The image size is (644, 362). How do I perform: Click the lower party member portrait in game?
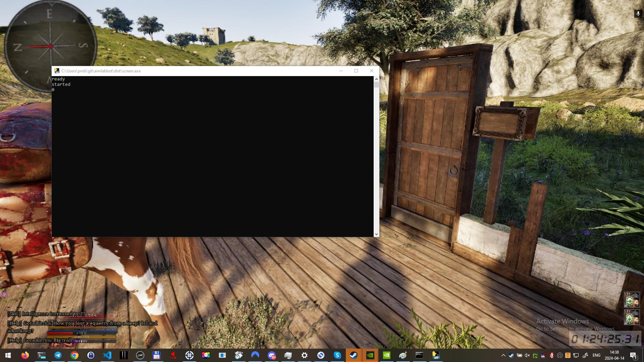631,317
